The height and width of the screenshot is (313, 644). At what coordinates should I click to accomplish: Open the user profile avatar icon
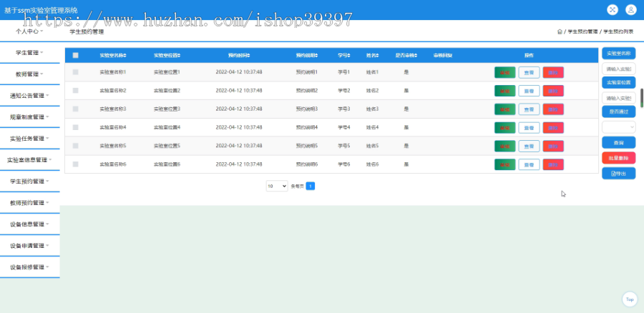pyautogui.click(x=631, y=10)
